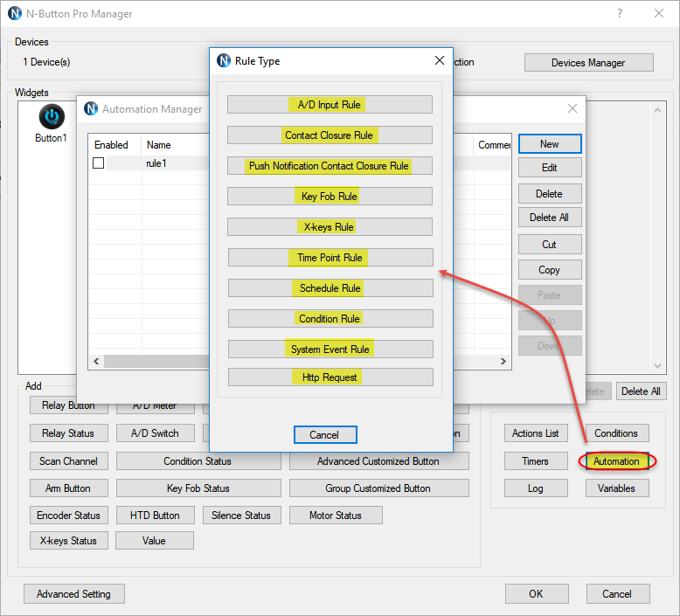
Task: Click Delete All below widgets panel
Action: coord(641,391)
